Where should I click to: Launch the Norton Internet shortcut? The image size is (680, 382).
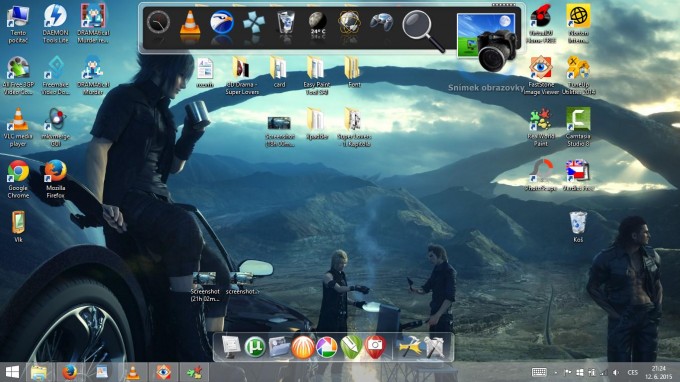point(578,23)
